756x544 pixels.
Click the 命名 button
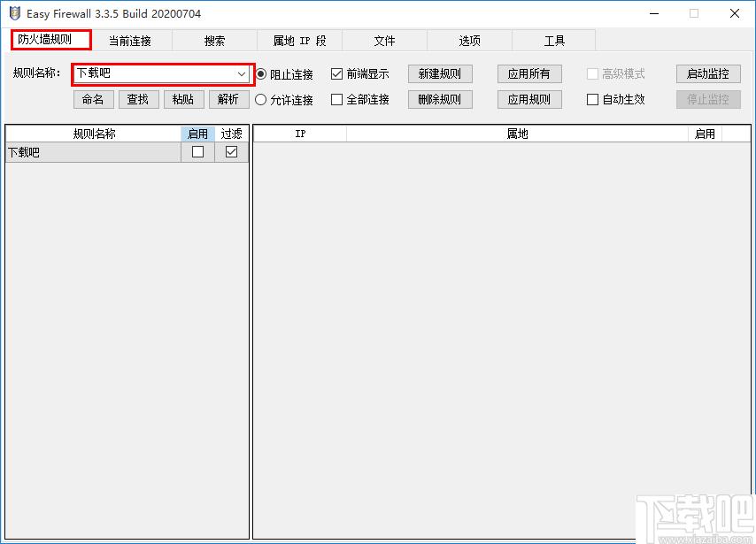tap(93, 99)
